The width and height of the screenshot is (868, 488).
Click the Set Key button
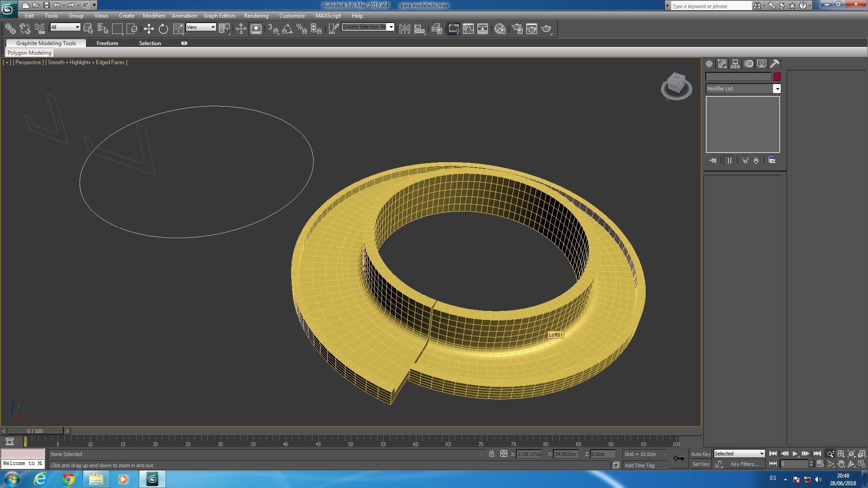click(701, 464)
